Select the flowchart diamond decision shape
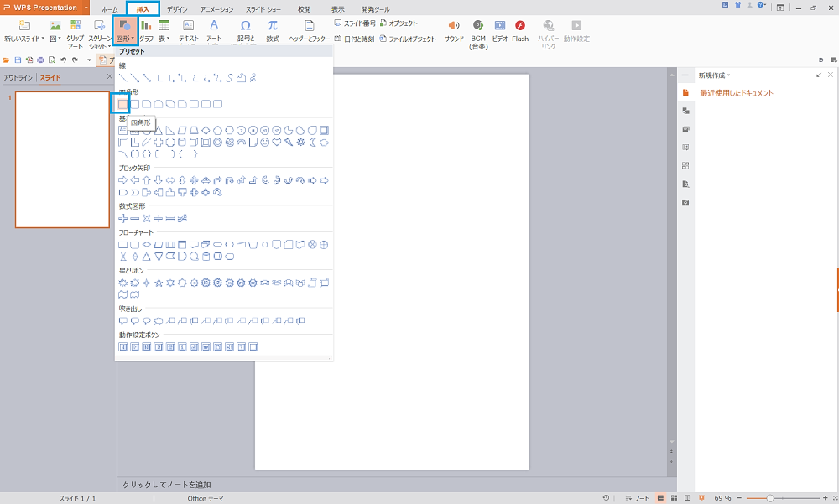This screenshot has width=839, height=504. tap(147, 245)
